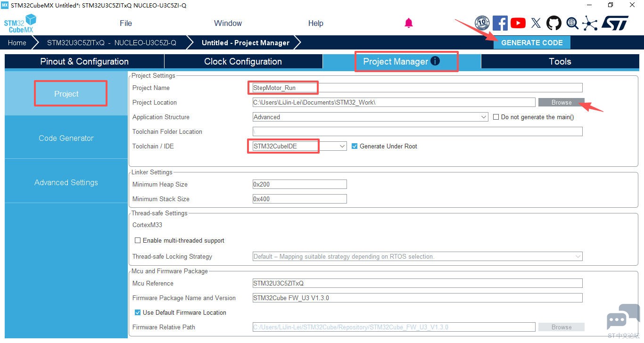The image size is (644, 343).
Task: Click the info icon on Project Manager tab
Action: 435,61
